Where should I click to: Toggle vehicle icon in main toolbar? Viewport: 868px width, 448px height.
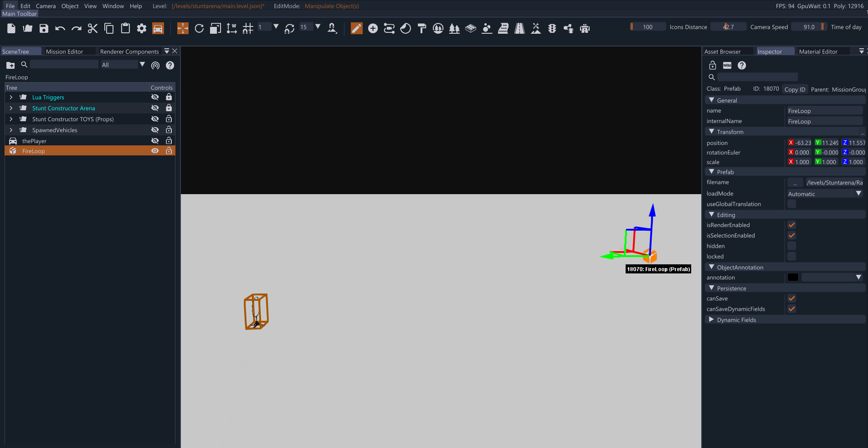tap(158, 28)
